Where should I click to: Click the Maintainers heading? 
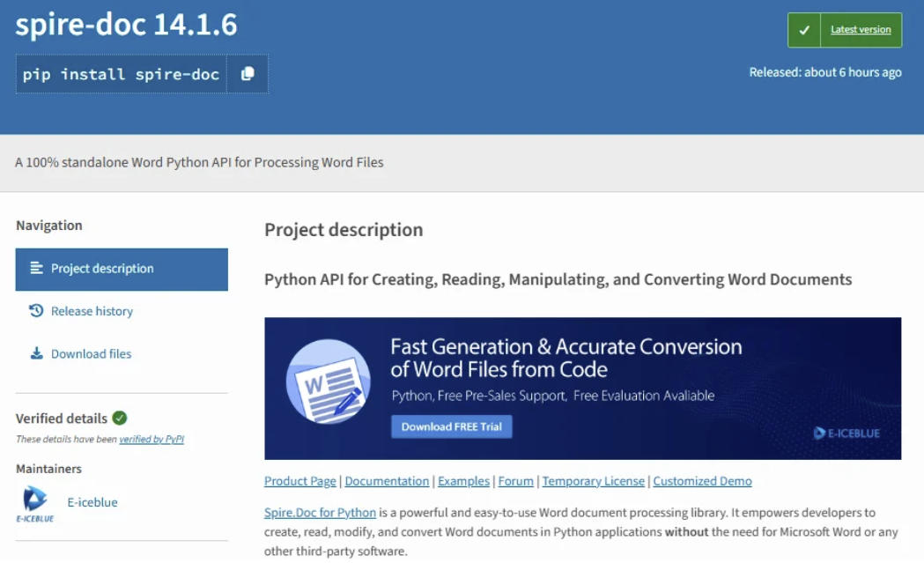[x=49, y=470]
